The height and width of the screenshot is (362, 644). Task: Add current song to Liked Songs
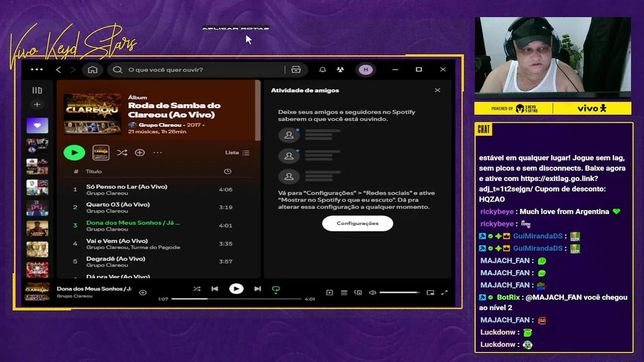coord(143,292)
